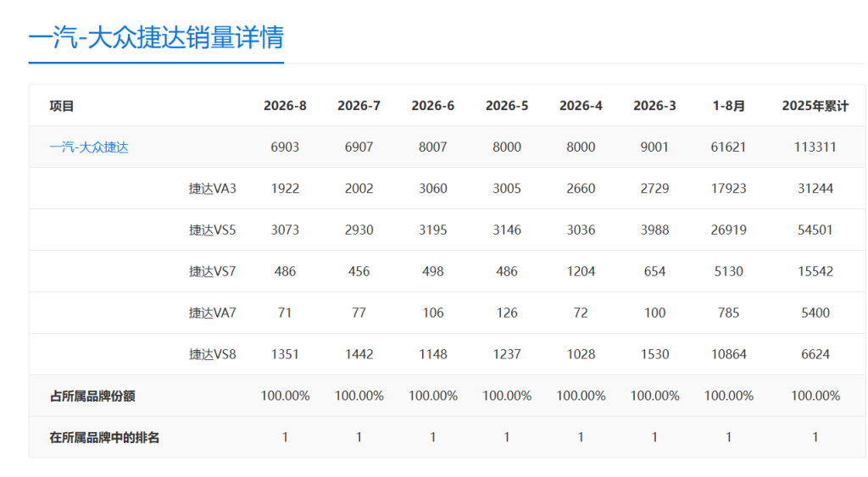Click the 捷达VA7 model name
The width and height of the screenshot is (868, 477).
213,313
